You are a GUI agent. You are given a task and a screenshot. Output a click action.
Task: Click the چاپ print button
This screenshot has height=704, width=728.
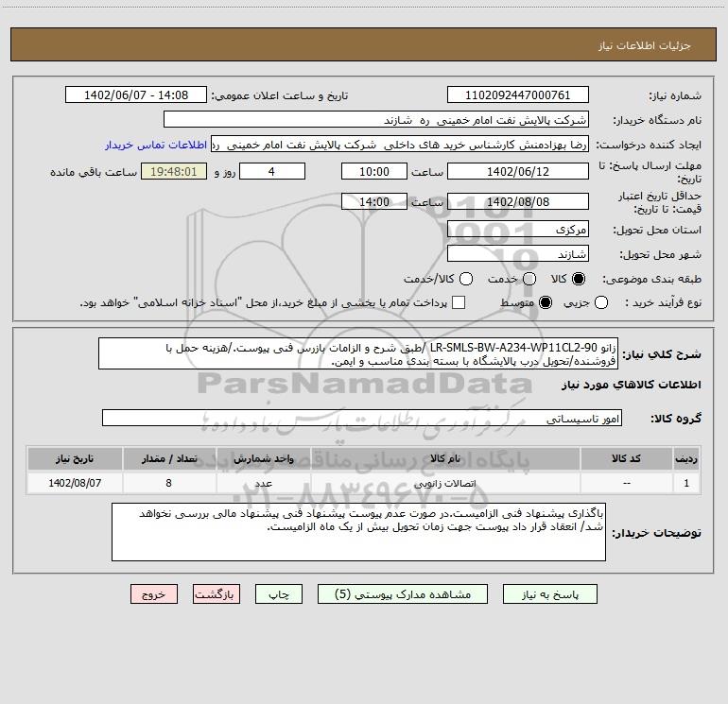(x=279, y=594)
